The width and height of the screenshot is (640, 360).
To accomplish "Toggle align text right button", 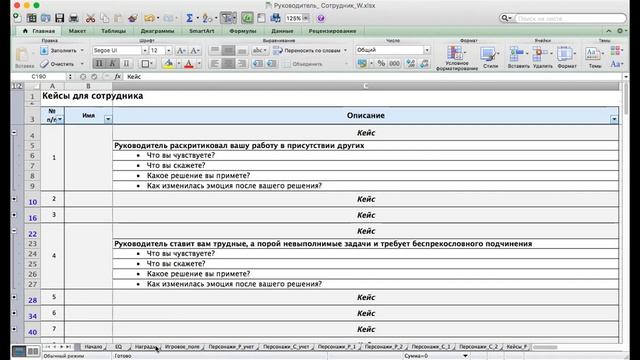I will (x=242, y=64).
